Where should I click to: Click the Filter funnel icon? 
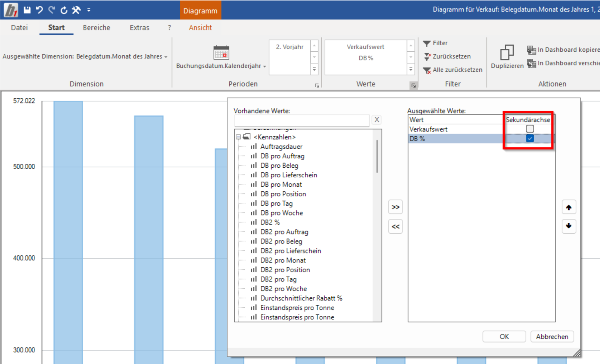tap(426, 43)
